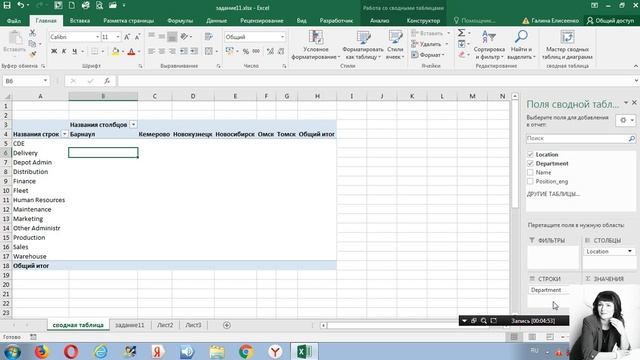Click Общий доступ share button
Screen dimensions: 640x360
click(x=611, y=20)
